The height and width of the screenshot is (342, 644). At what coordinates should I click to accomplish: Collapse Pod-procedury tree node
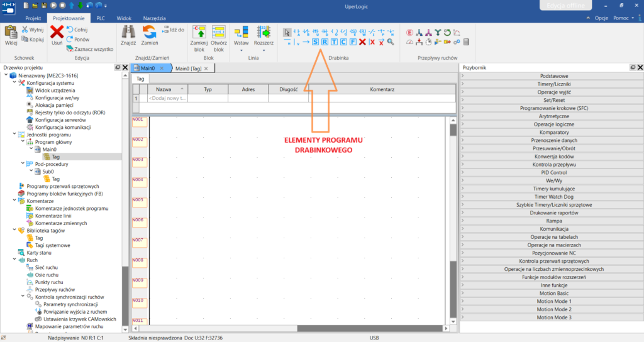click(x=23, y=163)
